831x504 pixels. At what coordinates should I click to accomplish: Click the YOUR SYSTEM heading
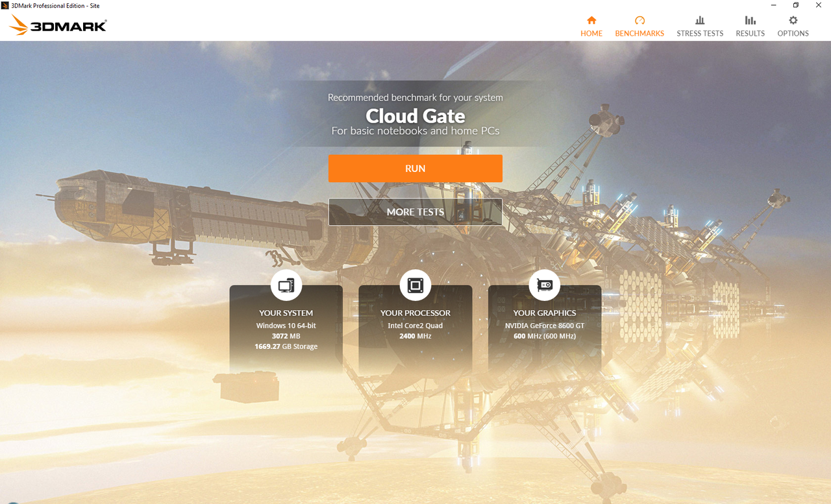coord(286,313)
